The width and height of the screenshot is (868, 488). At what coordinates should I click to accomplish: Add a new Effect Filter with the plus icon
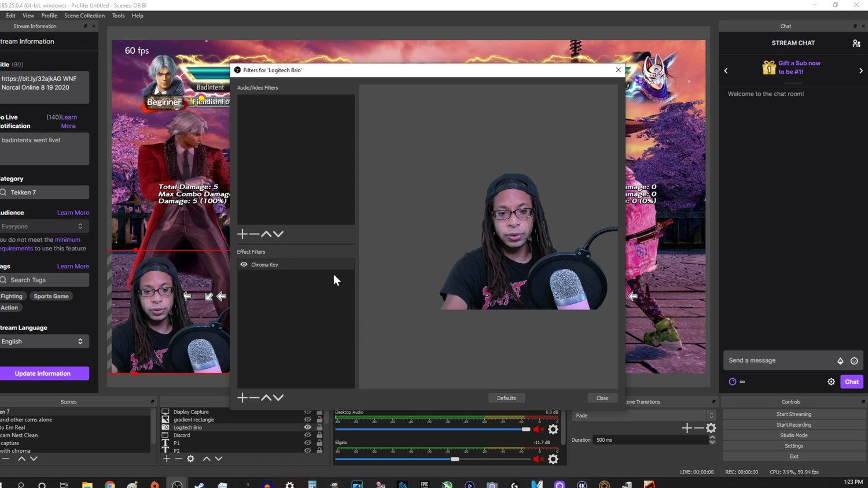point(242,397)
